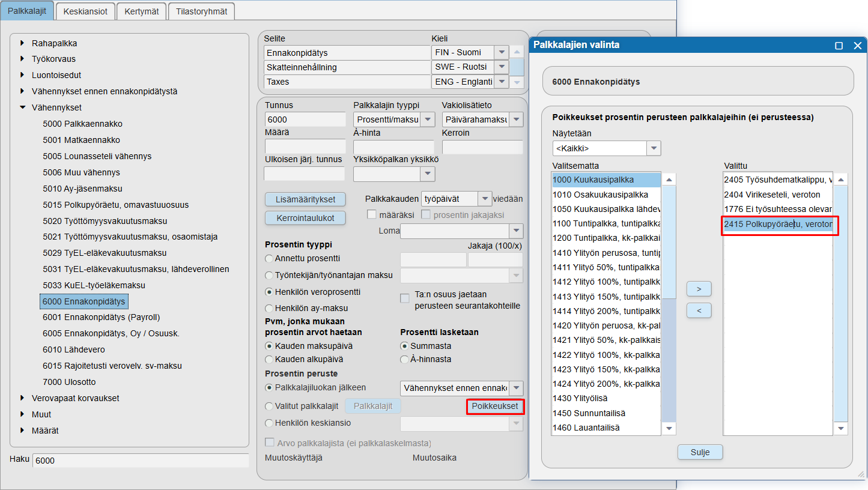Select Palkkalajiluokan jälkeen radio button

click(x=269, y=387)
